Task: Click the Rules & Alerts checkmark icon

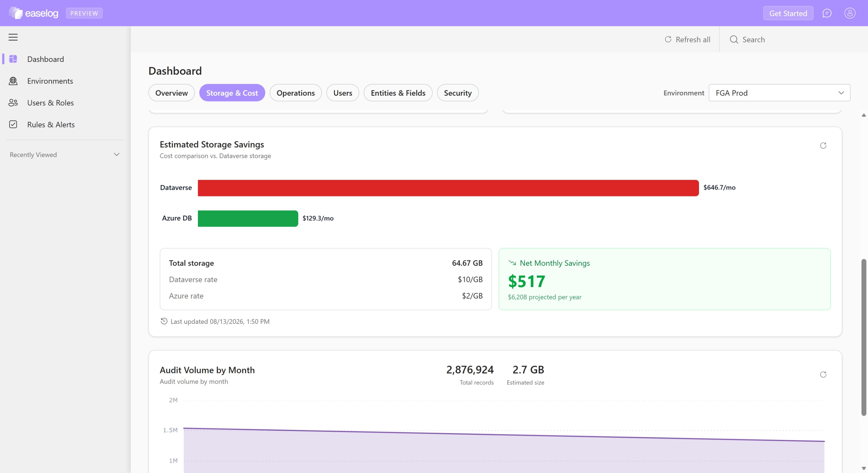Action: click(x=13, y=124)
